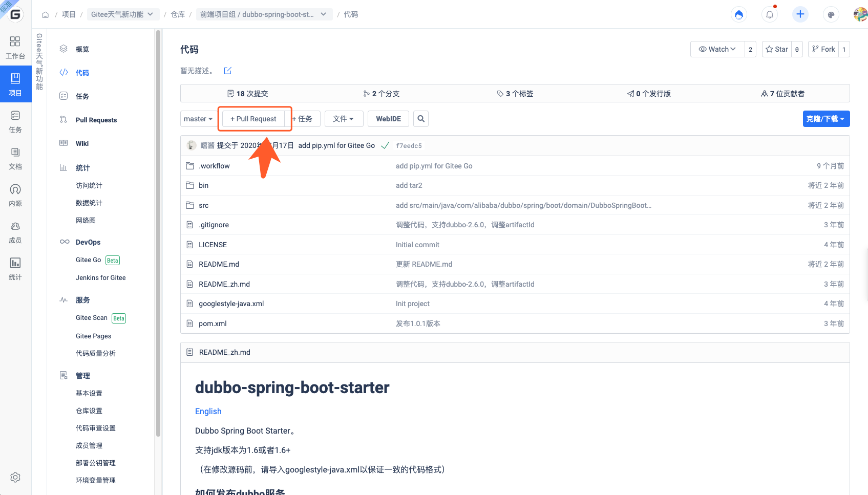Image resolution: width=868 pixels, height=495 pixels.
Task: Click the + Pull Request button
Action: click(253, 119)
